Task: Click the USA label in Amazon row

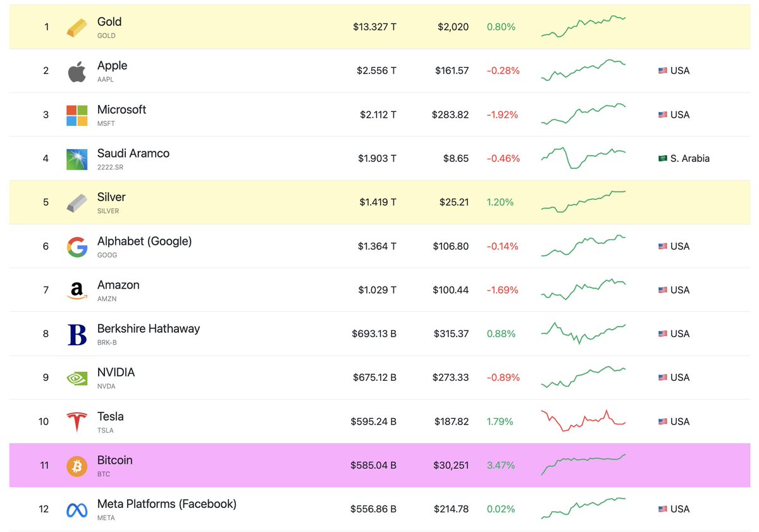Action: pyautogui.click(x=680, y=290)
